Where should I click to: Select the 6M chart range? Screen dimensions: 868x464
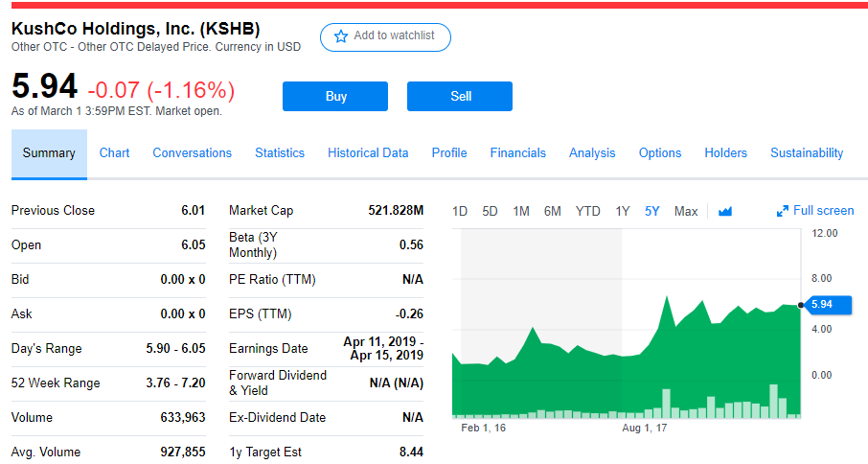click(x=553, y=212)
